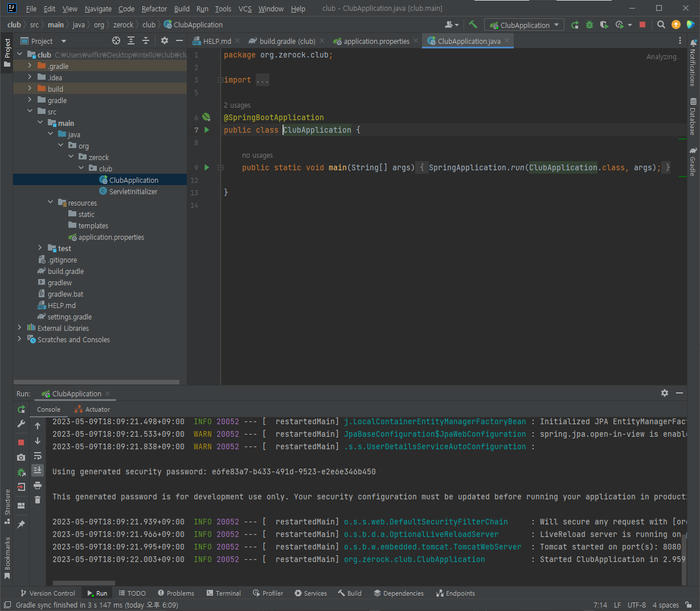
Task: Print console output with printer icon
Action: pyautogui.click(x=38, y=485)
